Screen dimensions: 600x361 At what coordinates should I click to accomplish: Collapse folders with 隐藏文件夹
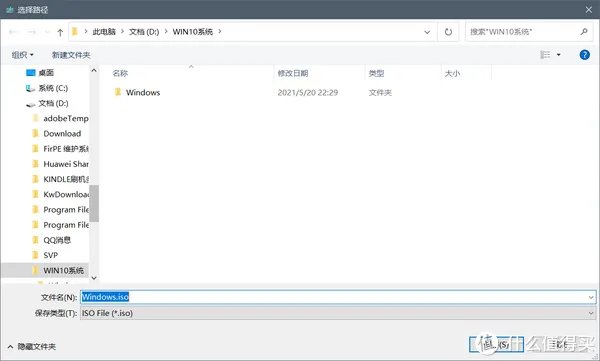point(32,346)
